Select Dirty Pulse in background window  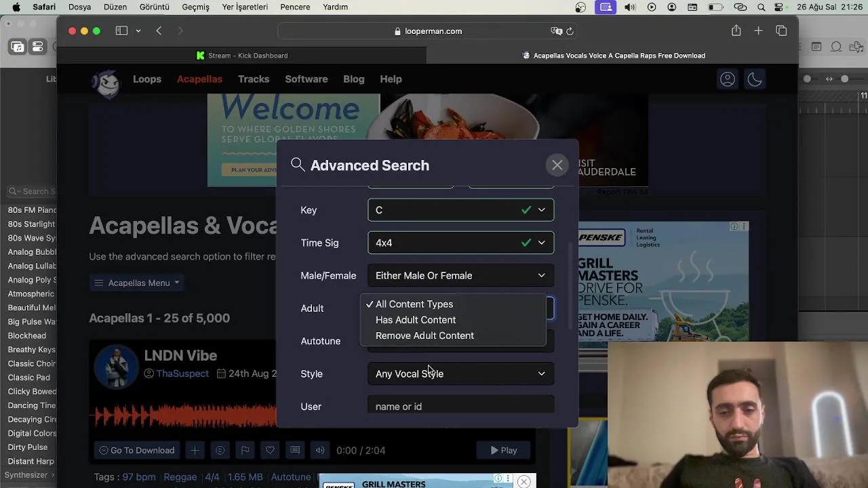pos(28,447)
